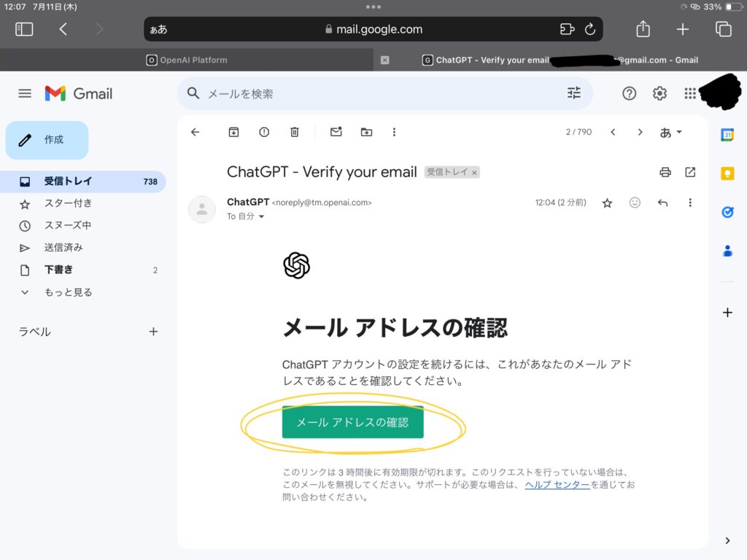Click the 作成 compose button

(x=47, y=140)
